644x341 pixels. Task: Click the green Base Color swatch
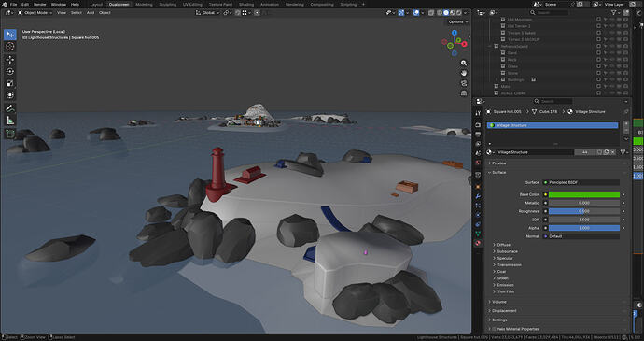[x=584, y=194]
